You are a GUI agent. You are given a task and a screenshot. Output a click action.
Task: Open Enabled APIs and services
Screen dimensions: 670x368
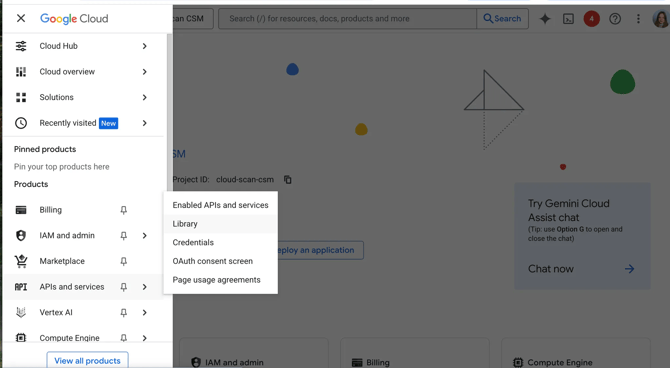pos(220,205)
